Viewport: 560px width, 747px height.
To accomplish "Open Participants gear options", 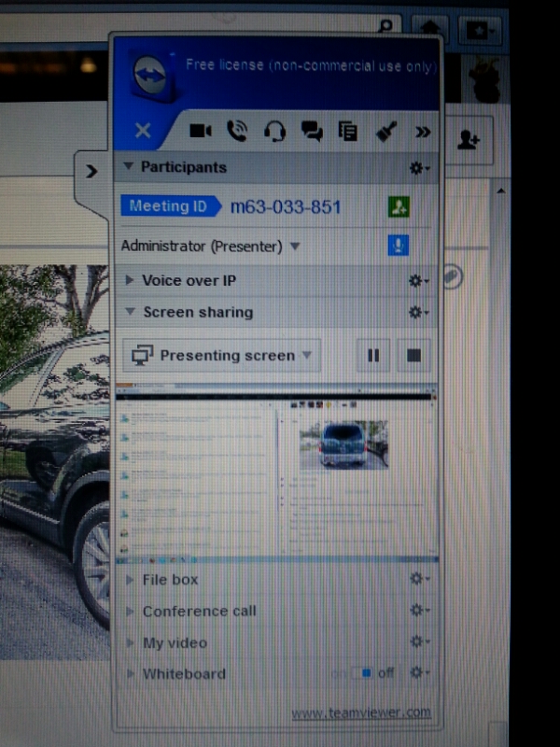I will (x=419, y=168).
